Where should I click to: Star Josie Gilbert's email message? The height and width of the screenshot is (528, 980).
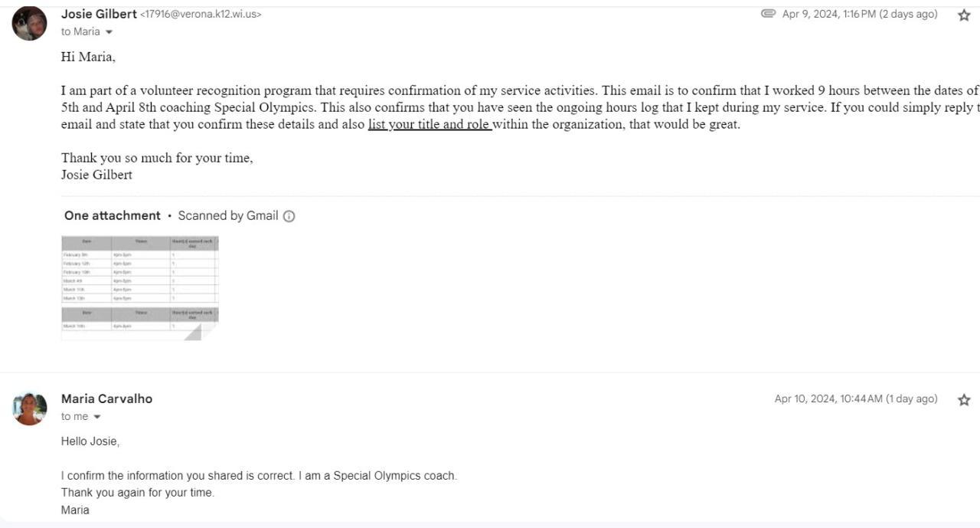[x=964, y=15]
